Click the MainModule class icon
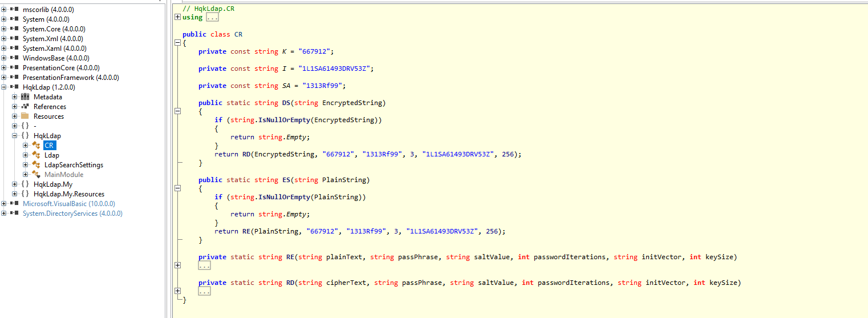The height and width of the screenshot is (318, 868). point(36,175)
